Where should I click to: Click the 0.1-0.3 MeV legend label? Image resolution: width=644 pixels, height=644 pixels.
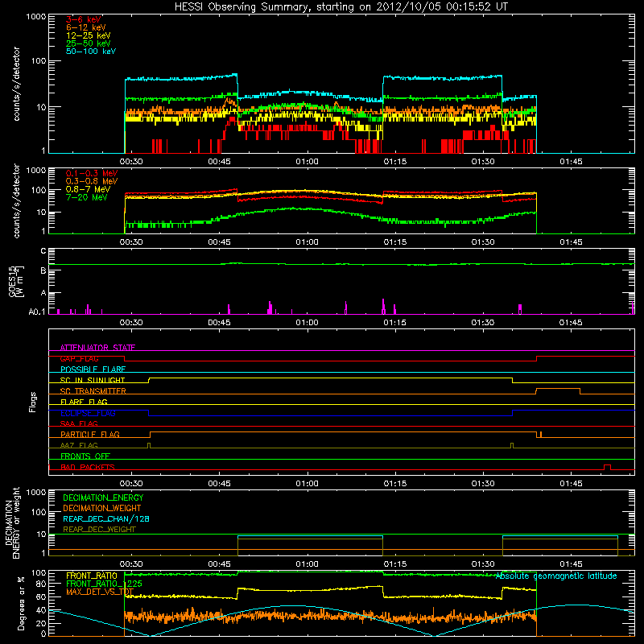point(92,173)
